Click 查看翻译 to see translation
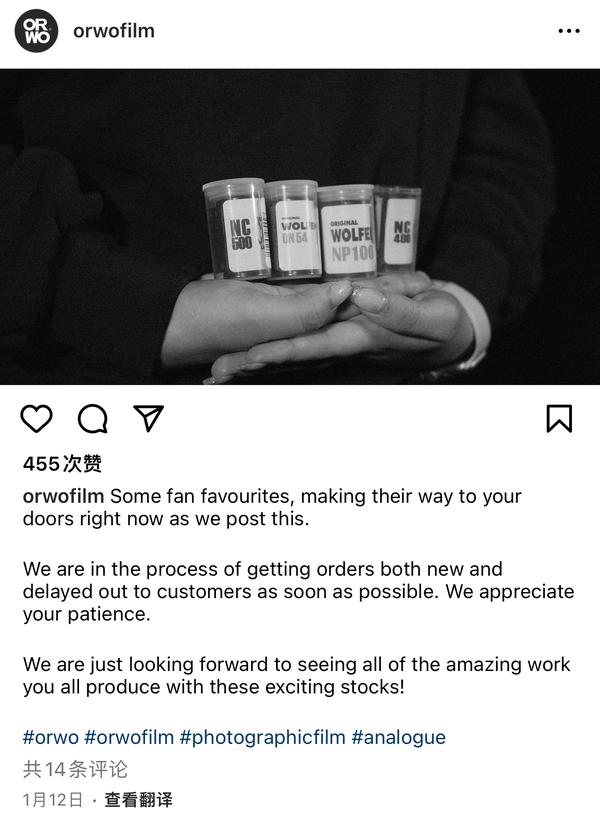Image resolution: width=600 pixels, height=814 pixels. 139,800
